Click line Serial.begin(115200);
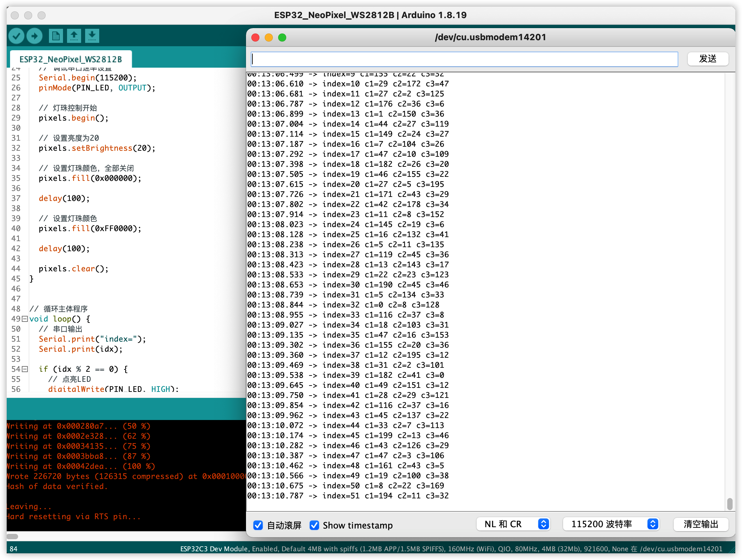Screen dimensions: 742x560 click(x=87, y=78)
